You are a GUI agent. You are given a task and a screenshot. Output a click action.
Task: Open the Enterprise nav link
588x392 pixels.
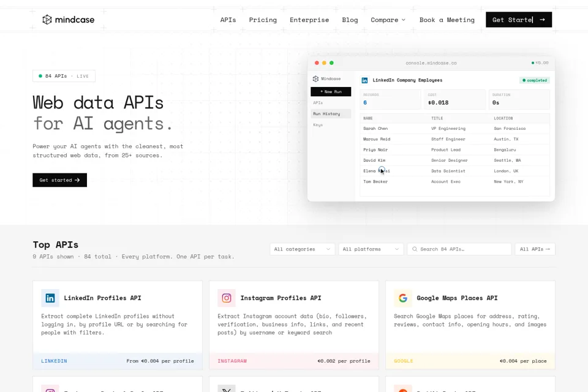[x=309, y=20]
